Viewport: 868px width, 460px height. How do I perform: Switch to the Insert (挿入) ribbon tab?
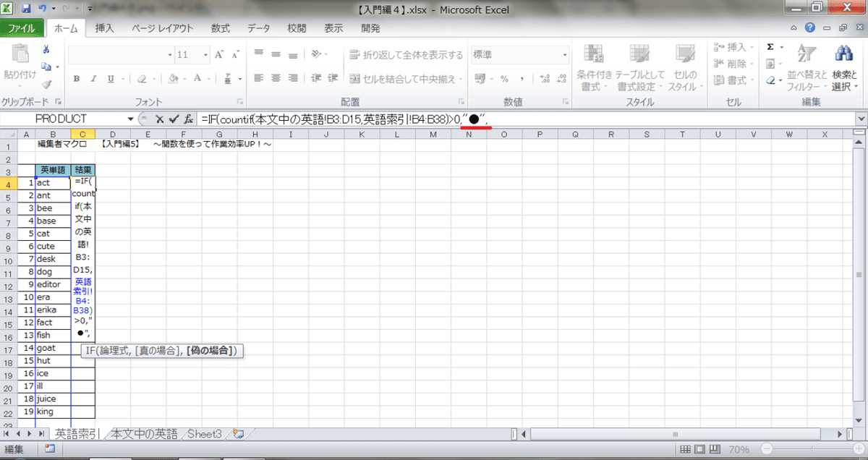pos(105,28)
